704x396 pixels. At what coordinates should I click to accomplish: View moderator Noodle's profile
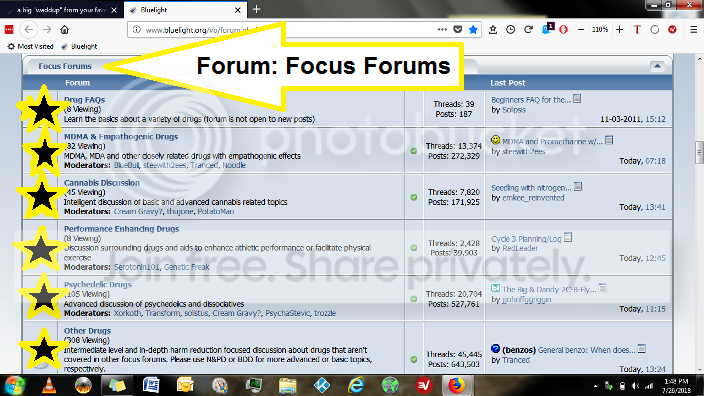[234, 165]
